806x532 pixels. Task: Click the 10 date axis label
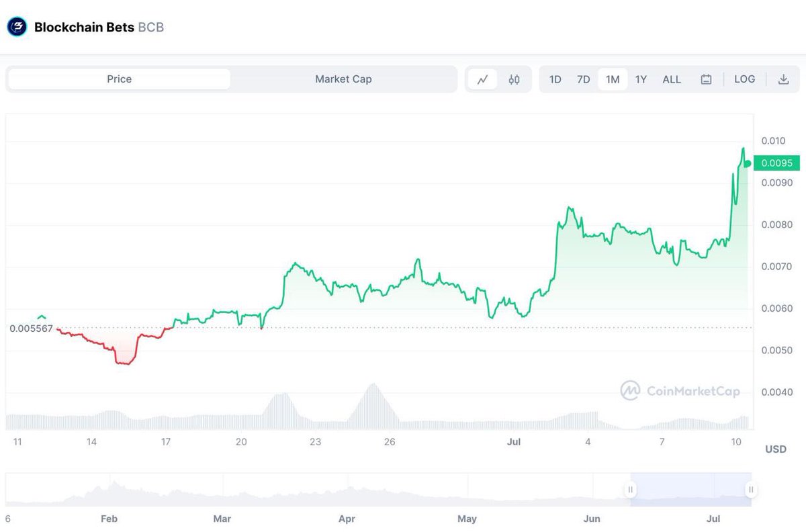tap(736, 442)
